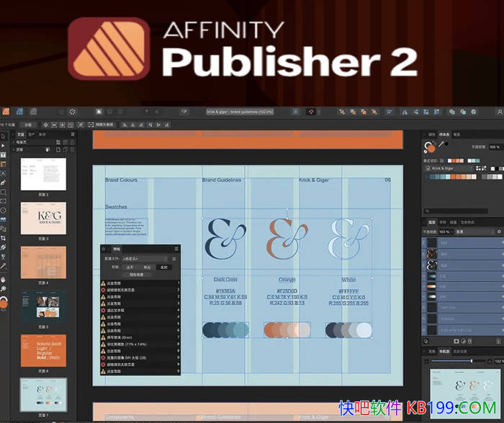Select the Artistic Text tool
The height and width of the screenshot is (423, 504).
[3, 174]
